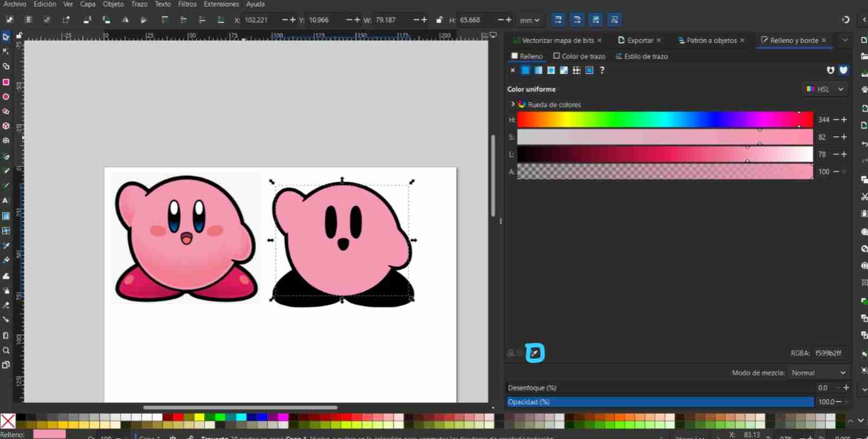Flip selected object horizontally
Viewport: 868px width, 439px height.
coord(125,20)
